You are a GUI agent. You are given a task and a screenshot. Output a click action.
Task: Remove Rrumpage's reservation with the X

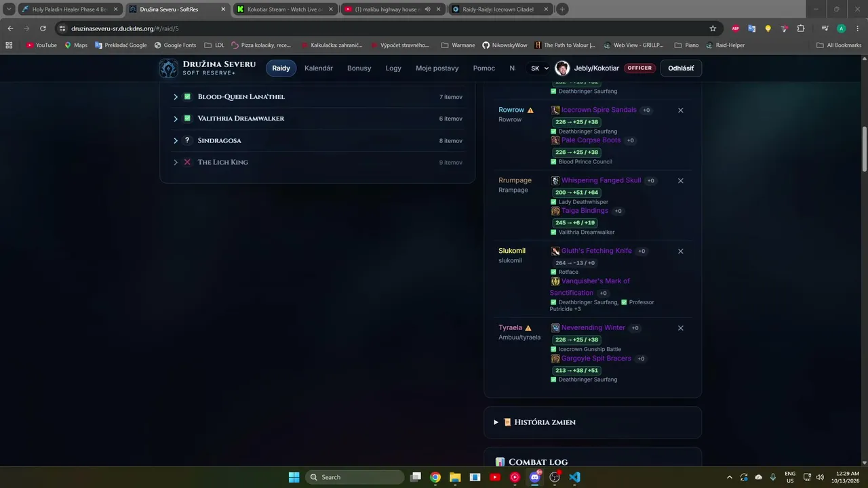681,181
